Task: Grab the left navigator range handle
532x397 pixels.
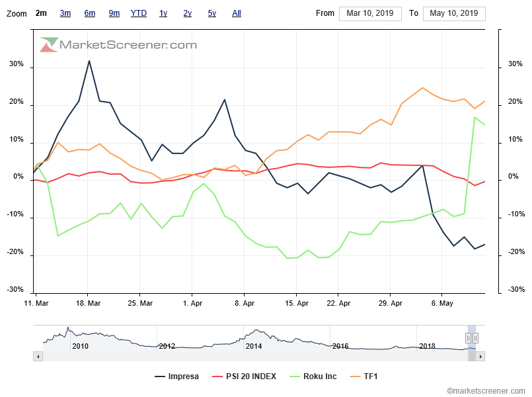Action: [468, 338]
